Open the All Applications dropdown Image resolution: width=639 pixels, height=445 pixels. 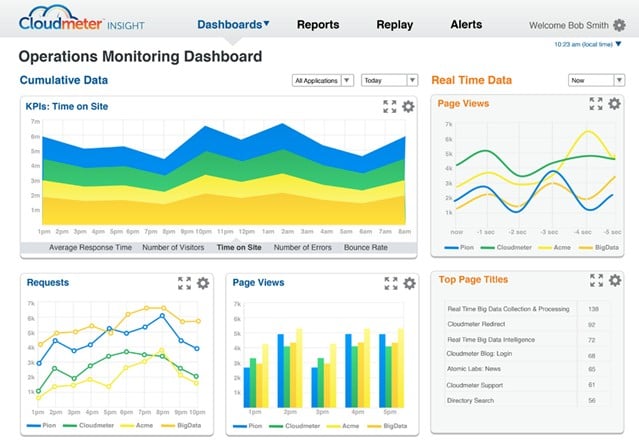(322, 80)
